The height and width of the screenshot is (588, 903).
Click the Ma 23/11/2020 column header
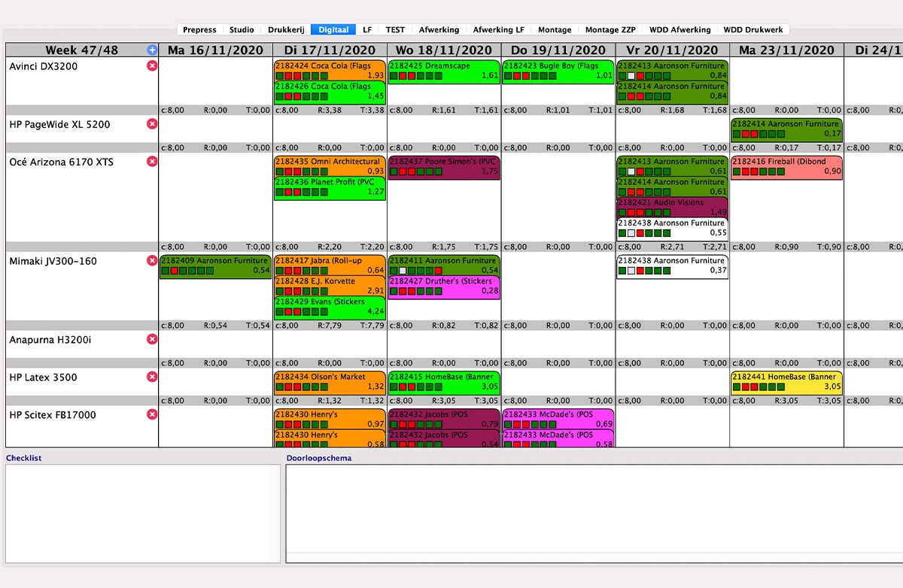tap(787, 50)
